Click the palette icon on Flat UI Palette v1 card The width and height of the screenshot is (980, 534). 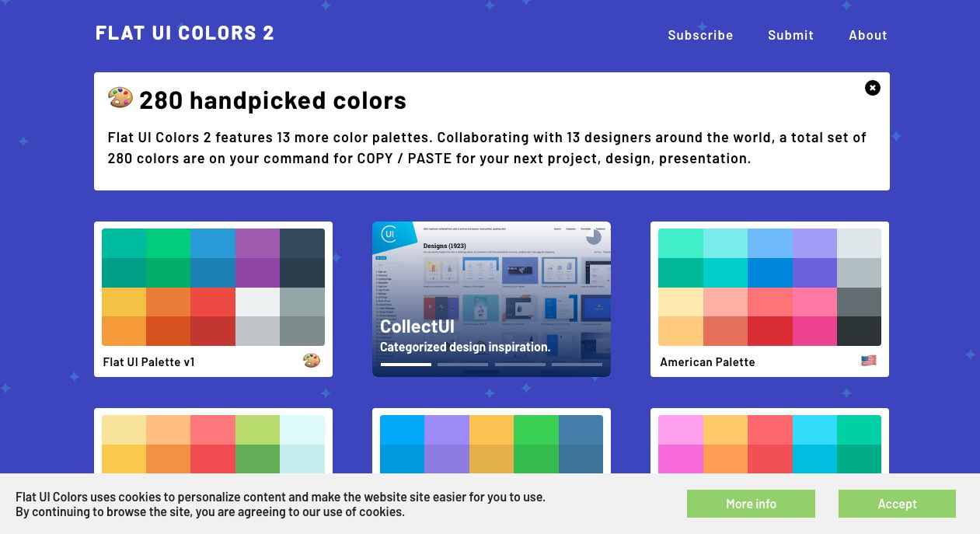click(312, 361)
